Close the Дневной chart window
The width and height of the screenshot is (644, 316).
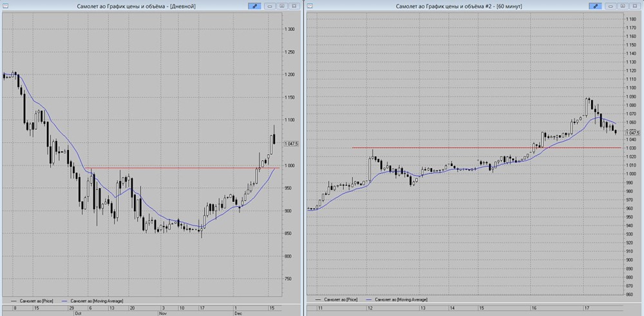coord(294,6)
